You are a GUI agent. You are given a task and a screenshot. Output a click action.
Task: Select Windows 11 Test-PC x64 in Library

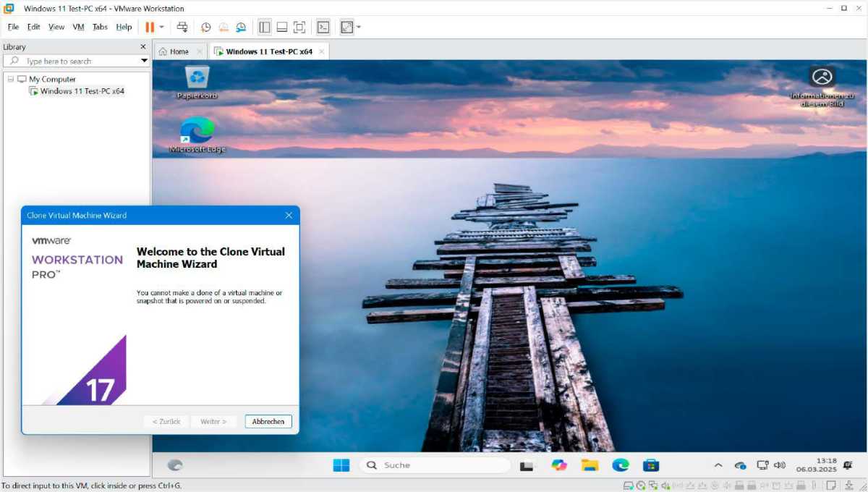pos(82,91)
